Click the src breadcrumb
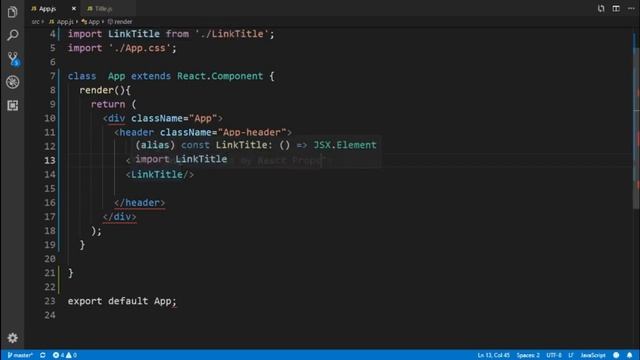 [x=36, y=22]
